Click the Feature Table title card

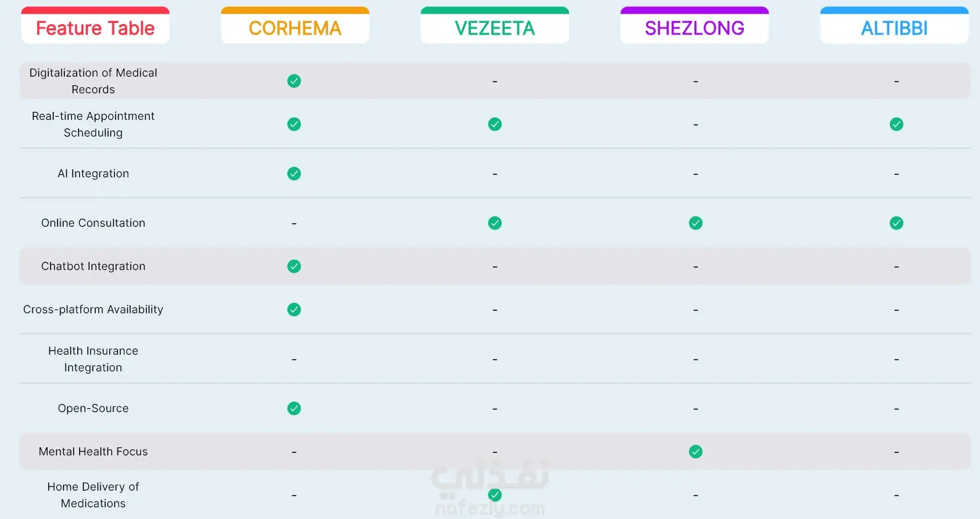[95, 28]
